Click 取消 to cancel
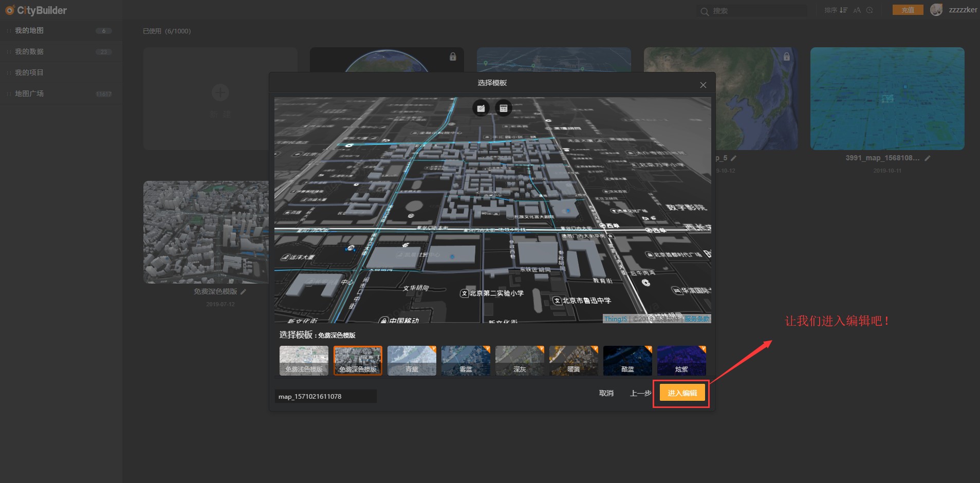This screenshot has height=483, width=980. click(x=606, y=393)
